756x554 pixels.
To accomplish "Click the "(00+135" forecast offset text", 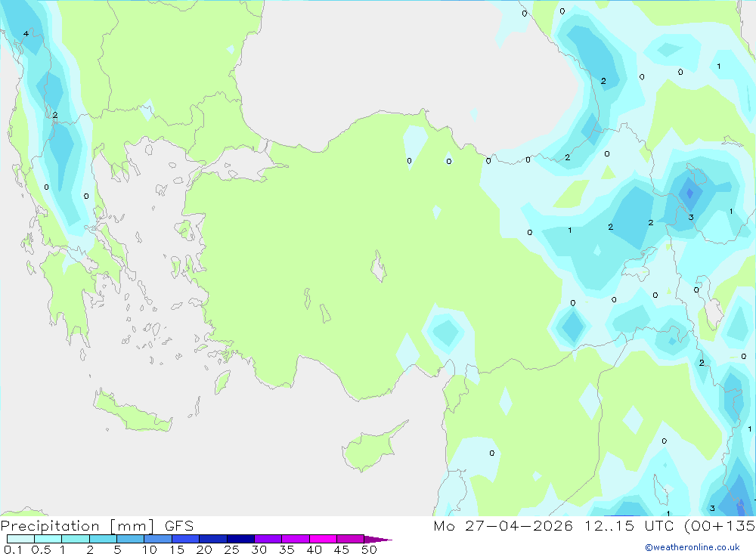I will (720, 525).
